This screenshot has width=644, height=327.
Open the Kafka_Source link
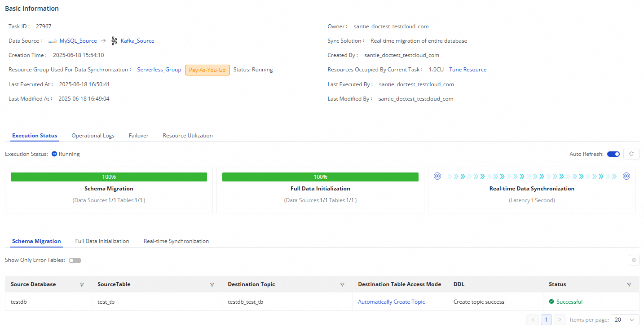[137, 41]
